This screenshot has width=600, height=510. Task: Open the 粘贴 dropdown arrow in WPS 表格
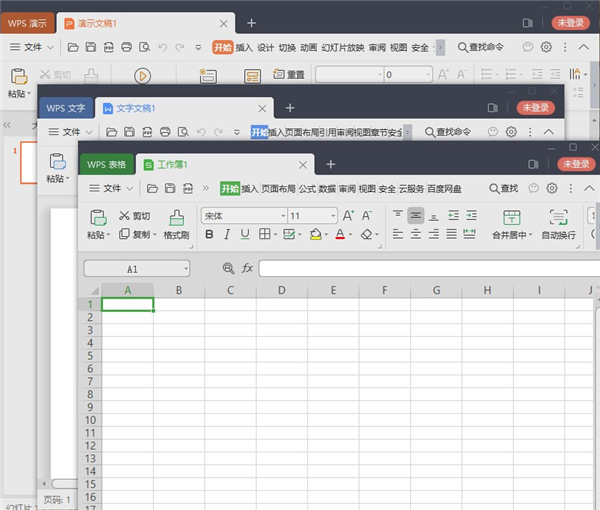pos(109,235)
